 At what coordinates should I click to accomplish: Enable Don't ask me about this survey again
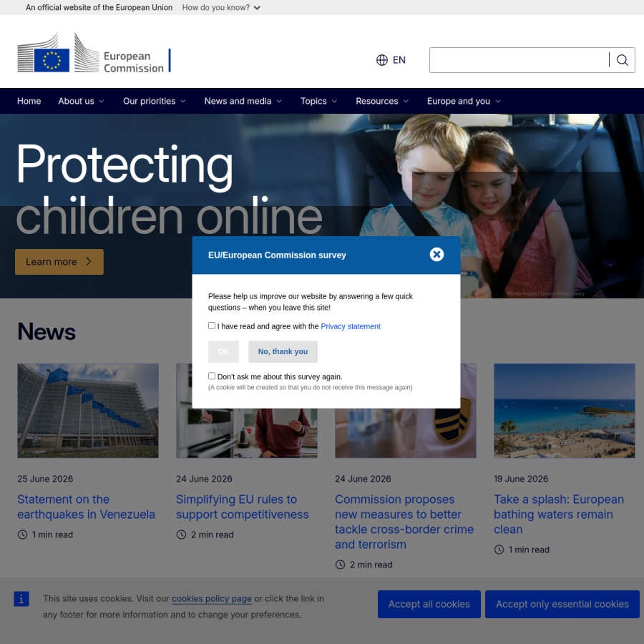click(x=212, y=376)
